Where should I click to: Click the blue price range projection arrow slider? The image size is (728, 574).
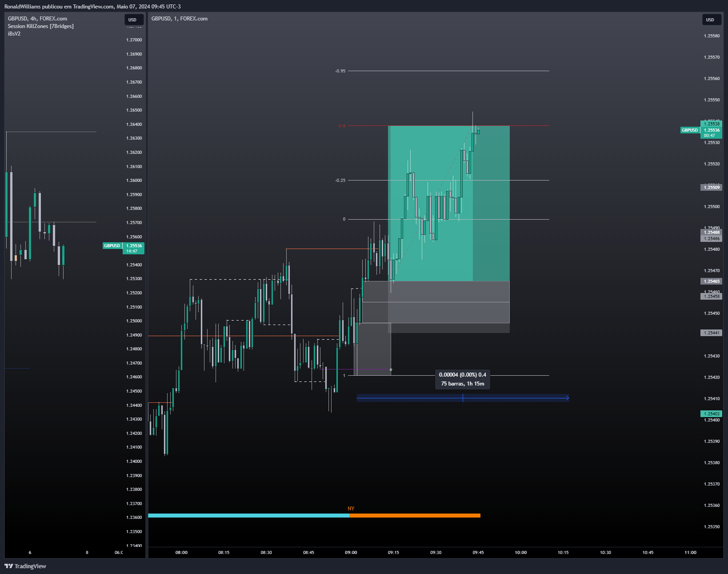click(x=463, y=398)
